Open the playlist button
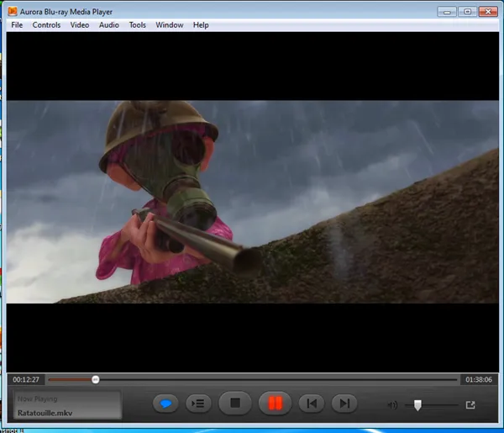Screen dimensions: 504x433 198,404
